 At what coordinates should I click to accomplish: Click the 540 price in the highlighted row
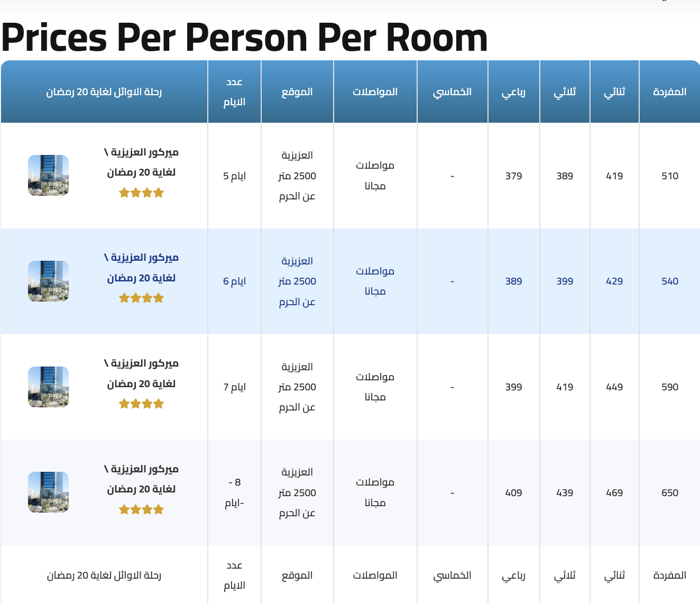point(669,281)
